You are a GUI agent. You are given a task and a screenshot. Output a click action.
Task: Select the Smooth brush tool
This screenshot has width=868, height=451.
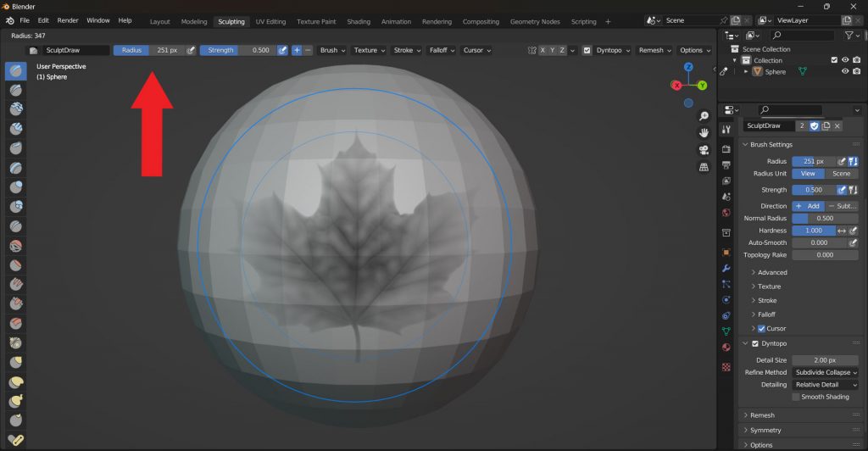click(x=16, y=245)
